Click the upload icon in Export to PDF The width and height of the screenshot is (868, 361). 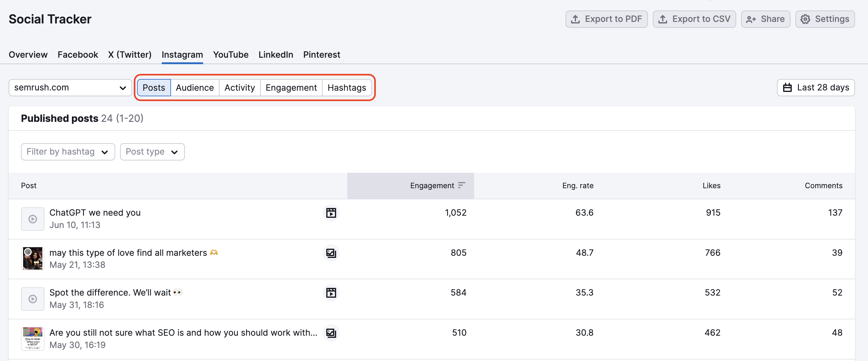(x=575, y=19)
